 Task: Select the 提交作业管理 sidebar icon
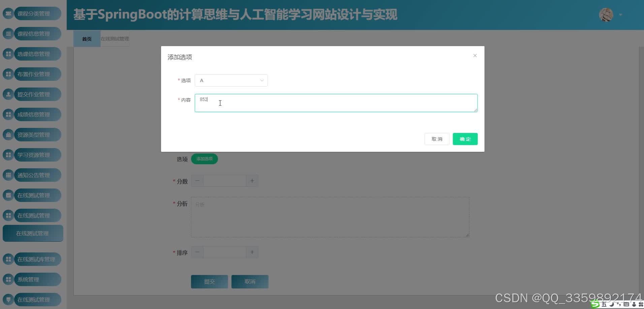(x=8, y=94)
